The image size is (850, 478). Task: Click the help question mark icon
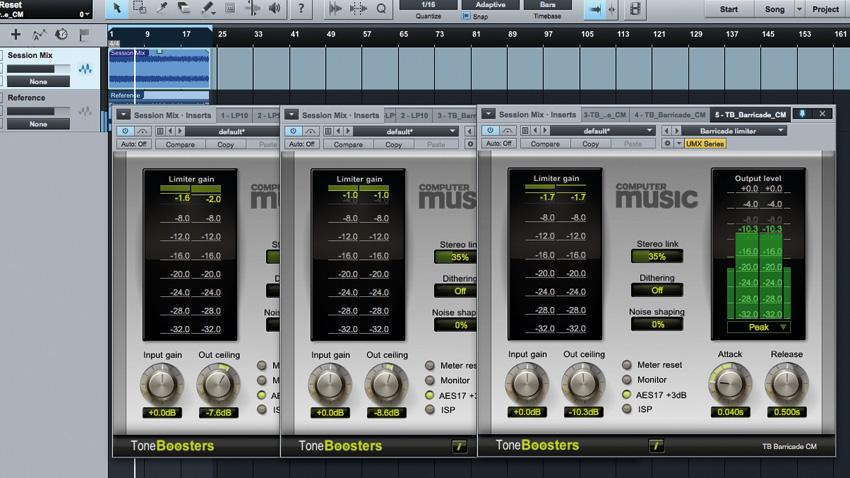300,9
